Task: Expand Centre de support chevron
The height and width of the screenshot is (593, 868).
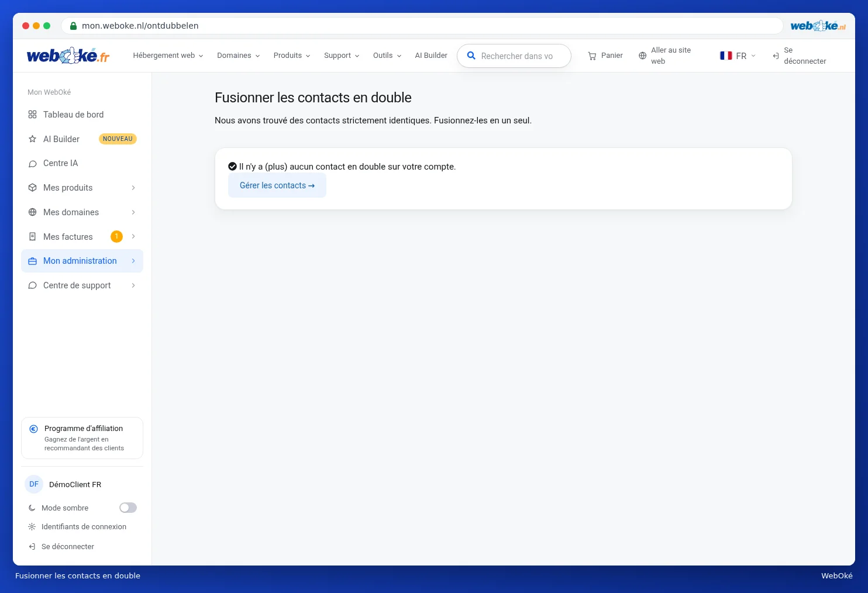Action: pos(133,285)
